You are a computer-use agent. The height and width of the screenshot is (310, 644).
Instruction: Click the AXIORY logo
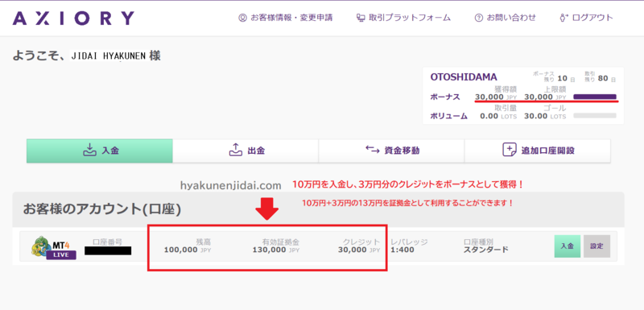(x=73, y=18)
